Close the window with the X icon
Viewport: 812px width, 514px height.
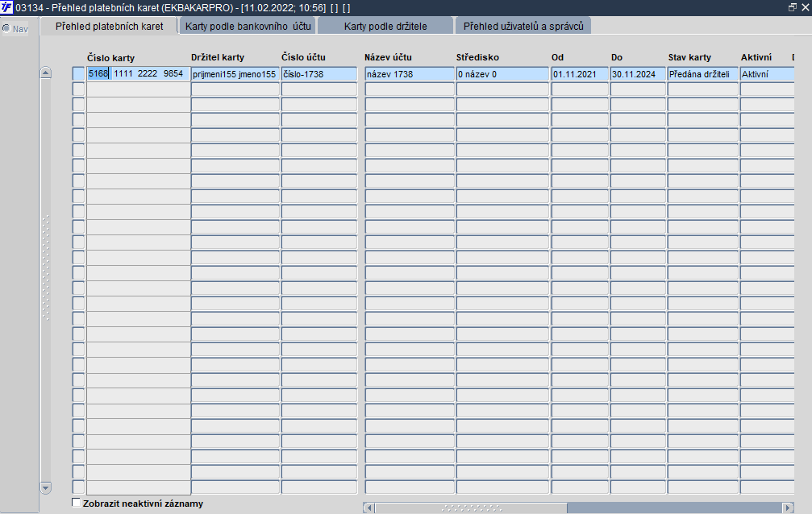point(806,7)
